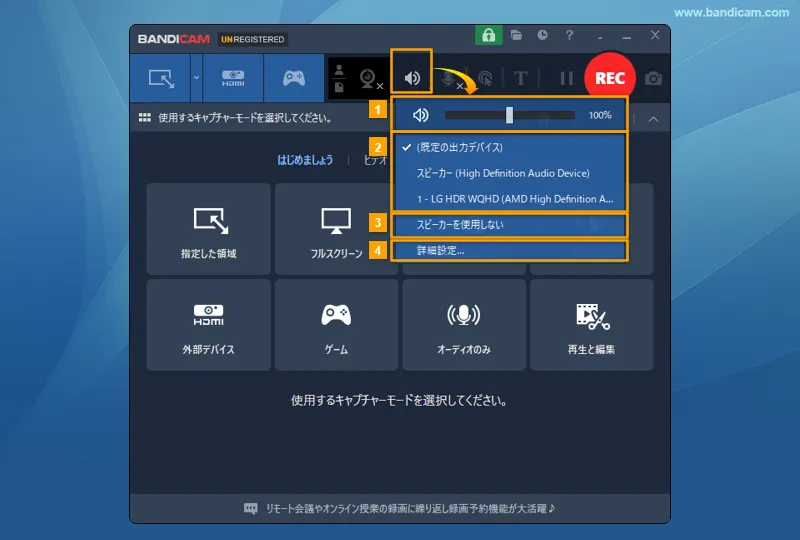The height and width of the screenshot is (540, 800).
Task: Select 1 - LG HDR WQHD audio device
Action: [x=509, y=199]
